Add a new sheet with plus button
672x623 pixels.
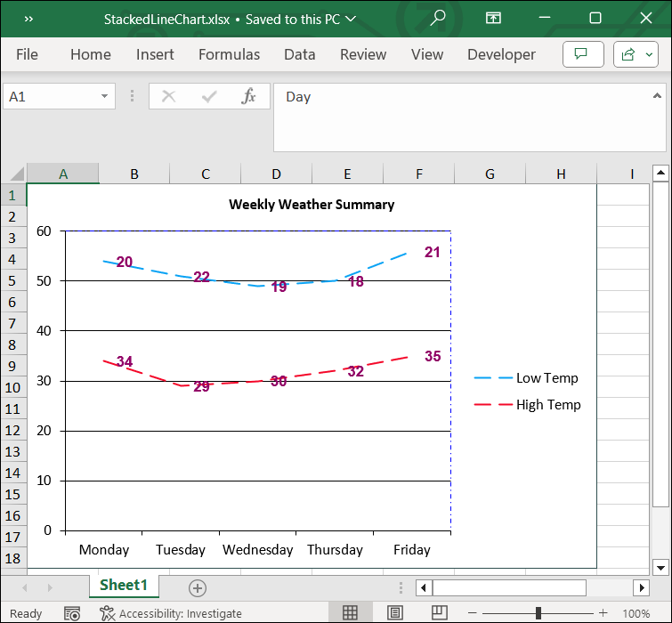tap(198, 588)
